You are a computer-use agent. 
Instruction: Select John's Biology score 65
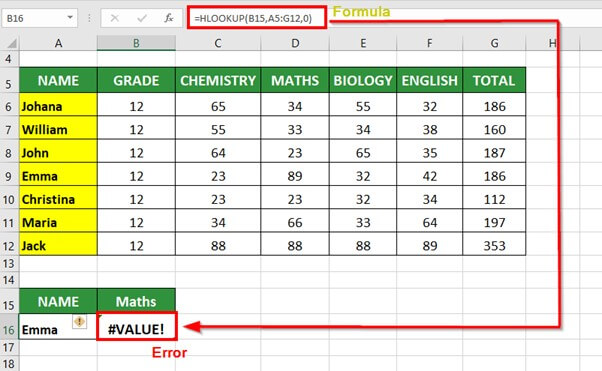[363, 152]
